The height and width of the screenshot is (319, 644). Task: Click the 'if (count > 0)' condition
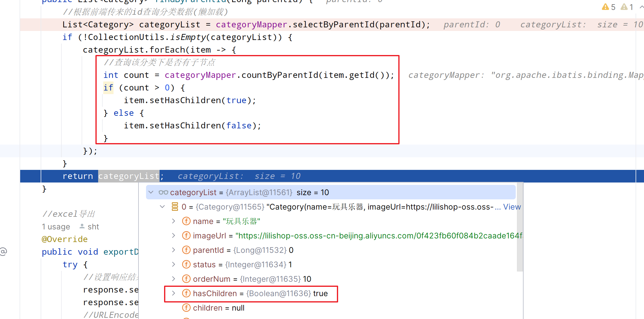(x=144, y=88)
